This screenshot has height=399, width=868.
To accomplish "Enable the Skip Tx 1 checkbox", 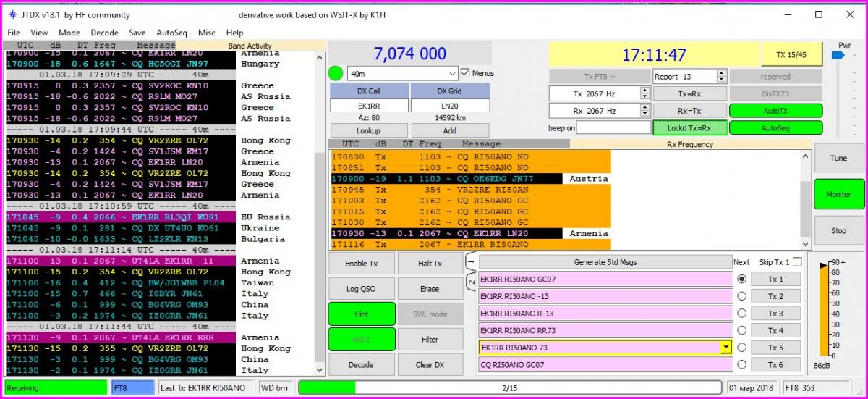I will [x=797, y=262].
